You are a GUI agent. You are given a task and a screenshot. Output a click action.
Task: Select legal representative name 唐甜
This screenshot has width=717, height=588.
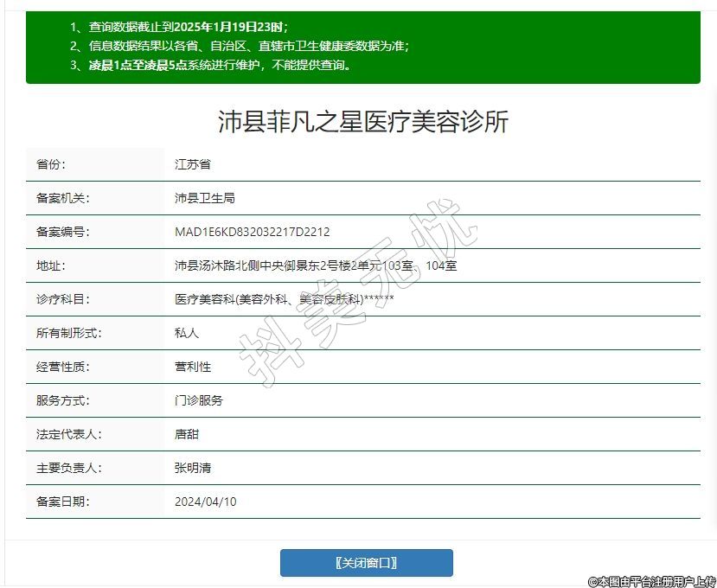pyautogui.click(x=186, y=434)
